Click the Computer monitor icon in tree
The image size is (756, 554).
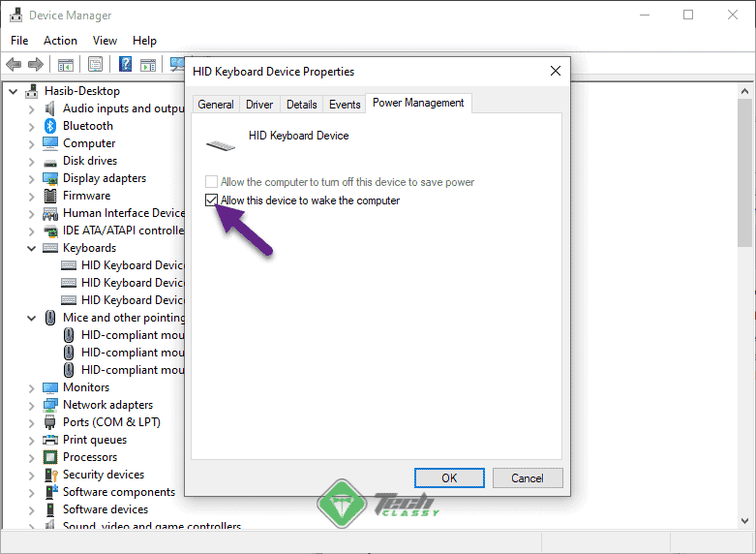(x=50, y=143)
